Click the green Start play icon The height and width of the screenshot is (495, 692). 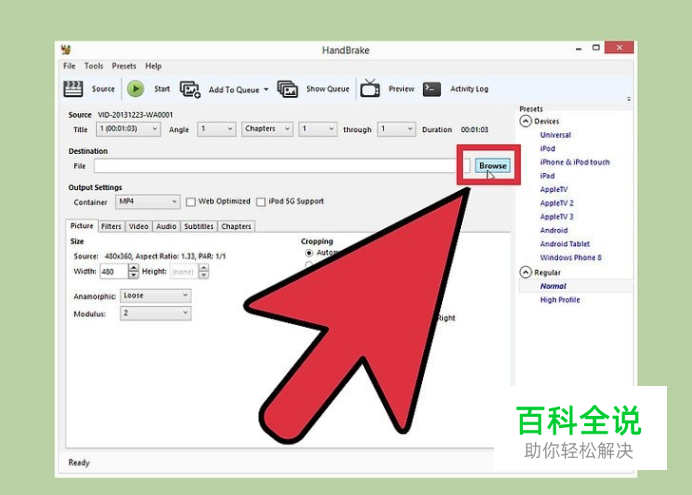(135, 89)
